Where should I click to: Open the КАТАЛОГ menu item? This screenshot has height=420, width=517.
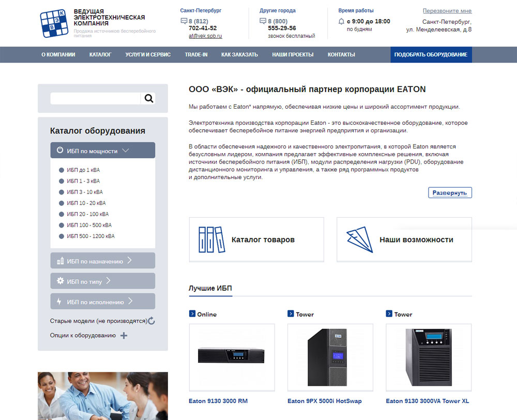[100, 55]
